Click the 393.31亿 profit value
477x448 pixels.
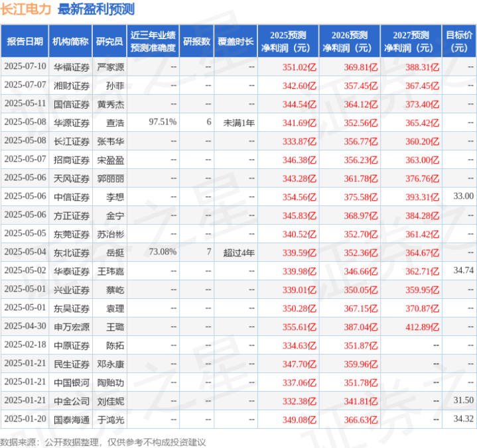click(422, 197)
